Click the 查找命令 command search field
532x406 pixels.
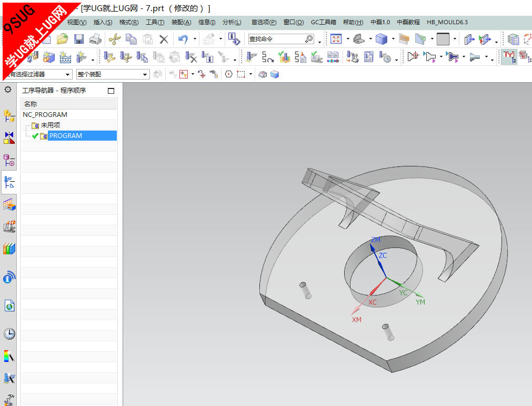281,39
